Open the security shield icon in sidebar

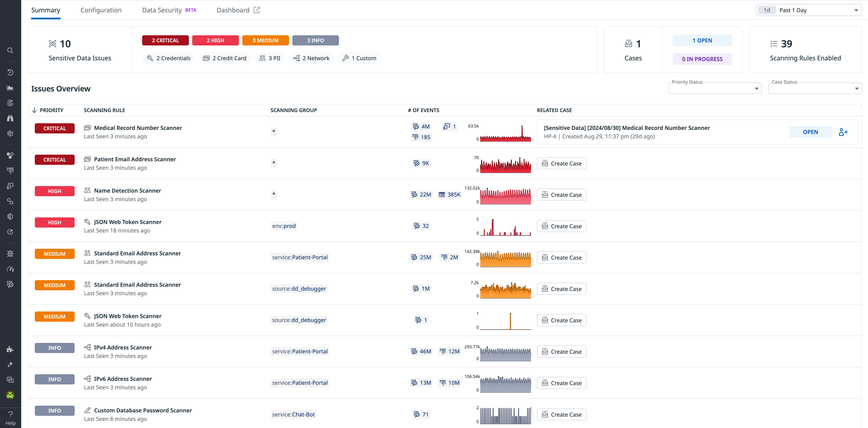point(10,216)
